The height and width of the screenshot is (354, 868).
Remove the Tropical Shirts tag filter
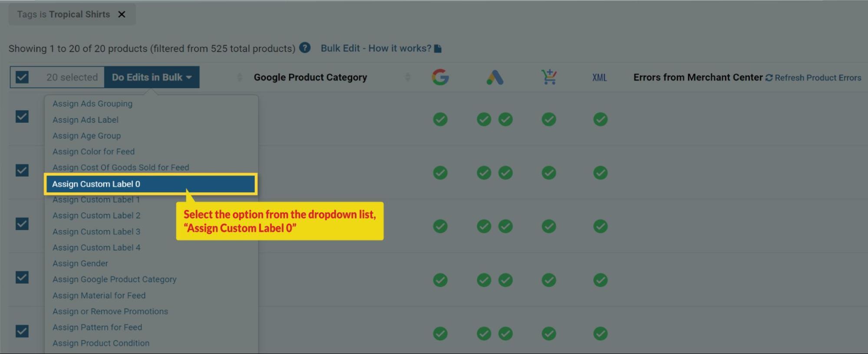click(x=122, y=14)
